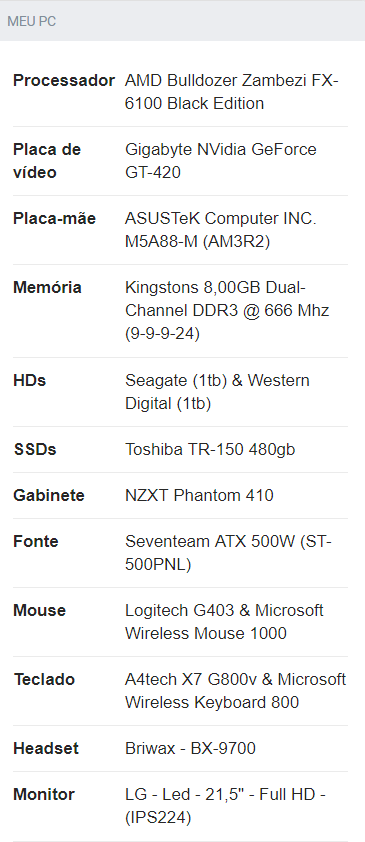
Task: Click ASUSTeK Computer INC. M5A88-M value
Action: tap(221, 230)
